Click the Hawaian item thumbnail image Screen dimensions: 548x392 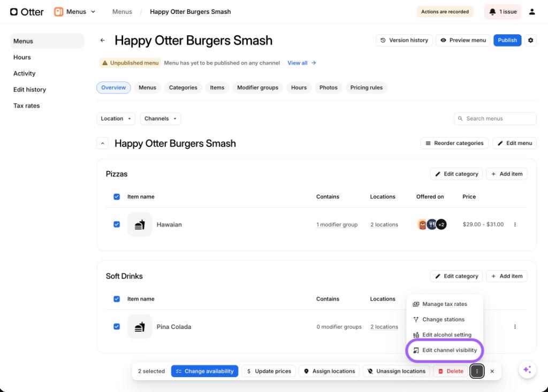(x=140, y=225)
